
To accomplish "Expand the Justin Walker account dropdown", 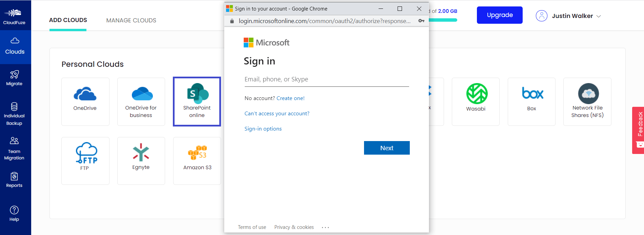I will pyautogui.click(x=599, y=16).
